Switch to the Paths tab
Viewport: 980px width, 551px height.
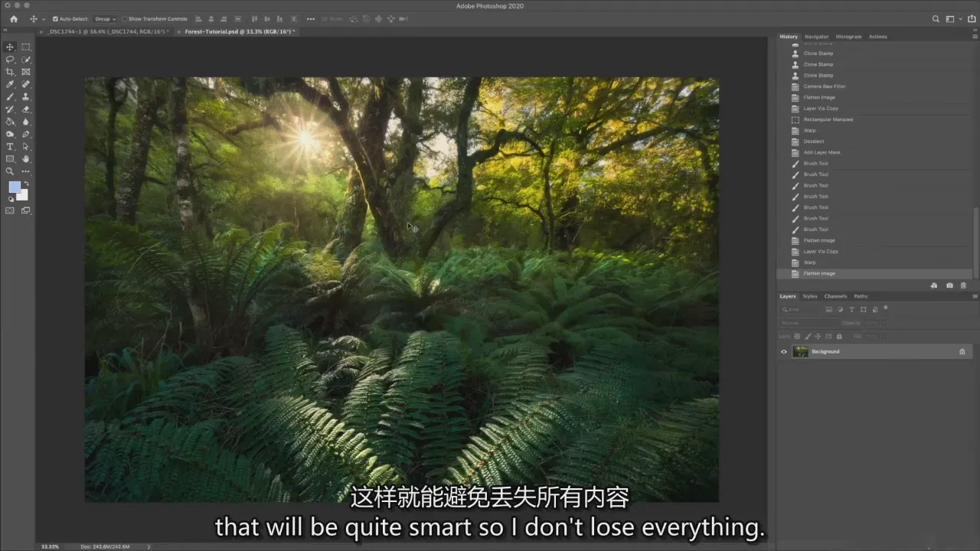tap(861, 296)
